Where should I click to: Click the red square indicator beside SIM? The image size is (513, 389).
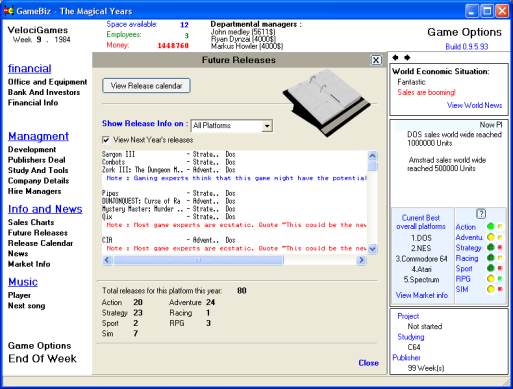(500, 289)
